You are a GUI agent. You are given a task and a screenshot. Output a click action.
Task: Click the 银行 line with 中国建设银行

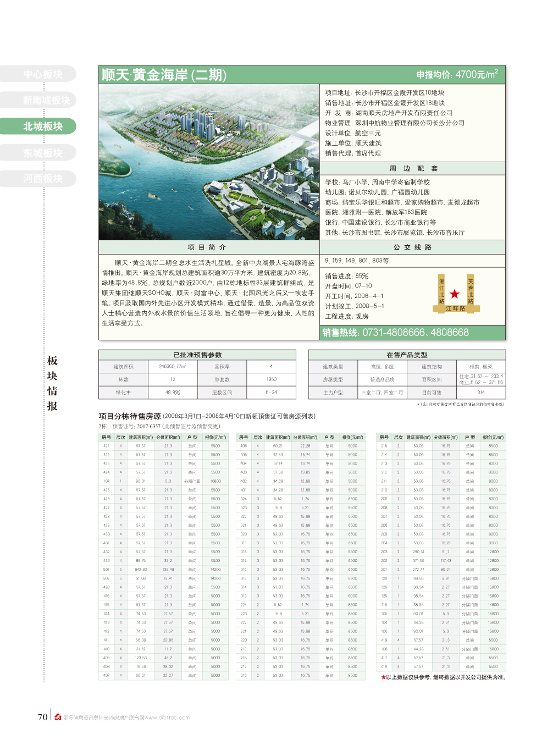click(x=380, y=223)
